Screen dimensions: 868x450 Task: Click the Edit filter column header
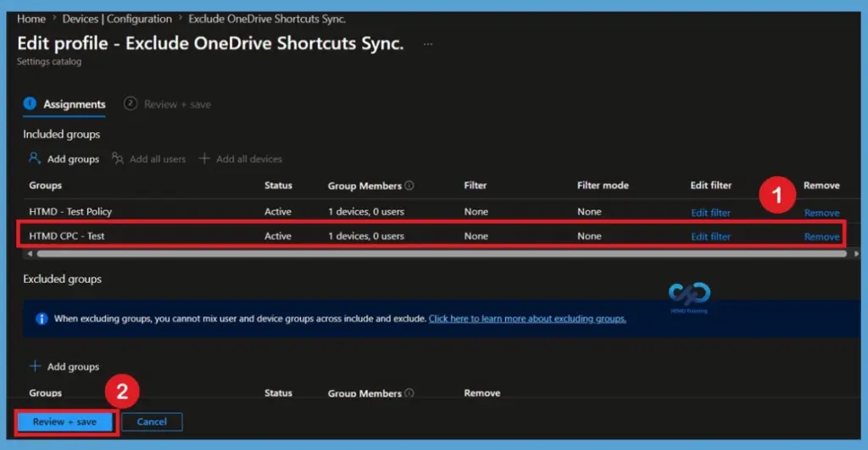[x=711, y=186]
